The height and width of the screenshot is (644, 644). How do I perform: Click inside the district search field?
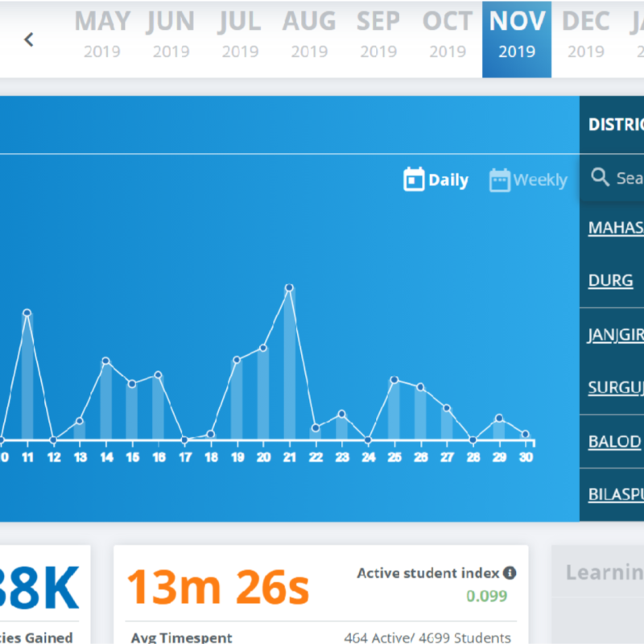tap(629, 178)
